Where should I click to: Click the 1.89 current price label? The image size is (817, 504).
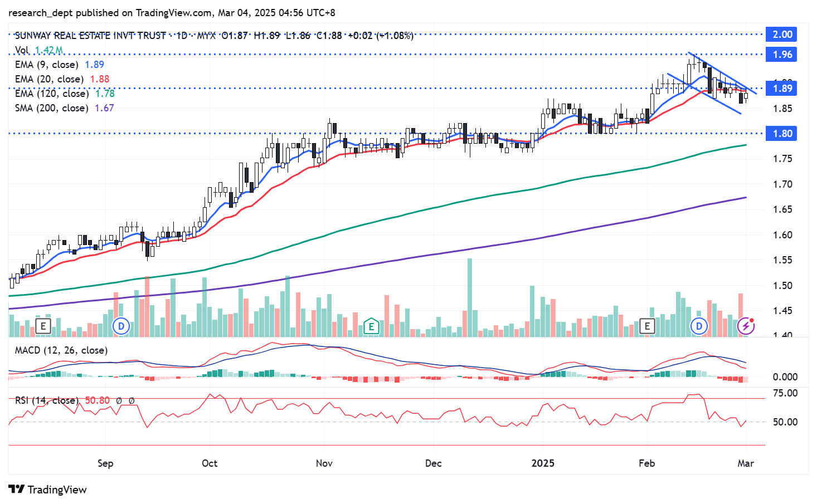782,88
